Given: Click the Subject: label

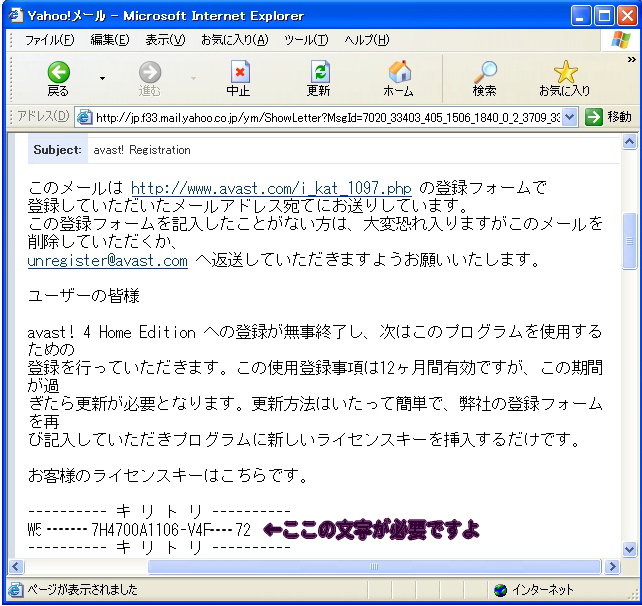Looking at the screenshot, I should (57, 150).
